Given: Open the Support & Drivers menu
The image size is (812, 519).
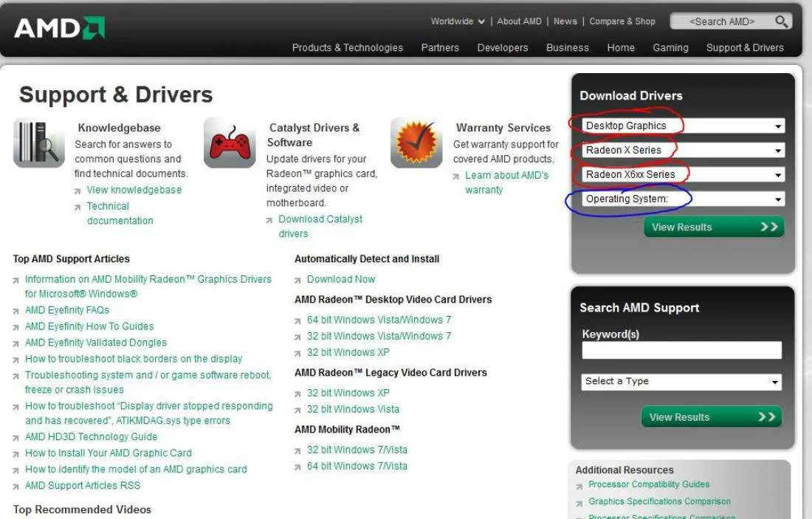Looking at the screenshot, I should point(746,48).
